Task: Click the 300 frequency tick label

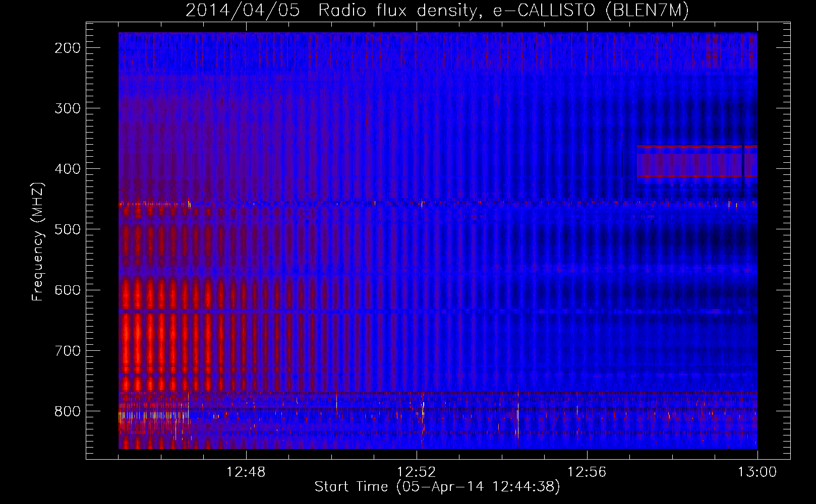Action: (68, 108)
